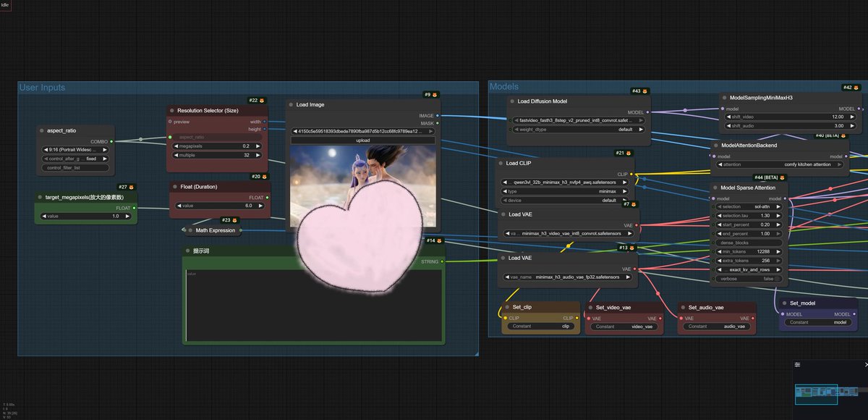Collapse the Load Diffusion Model node dot

[x=512, y=101]
